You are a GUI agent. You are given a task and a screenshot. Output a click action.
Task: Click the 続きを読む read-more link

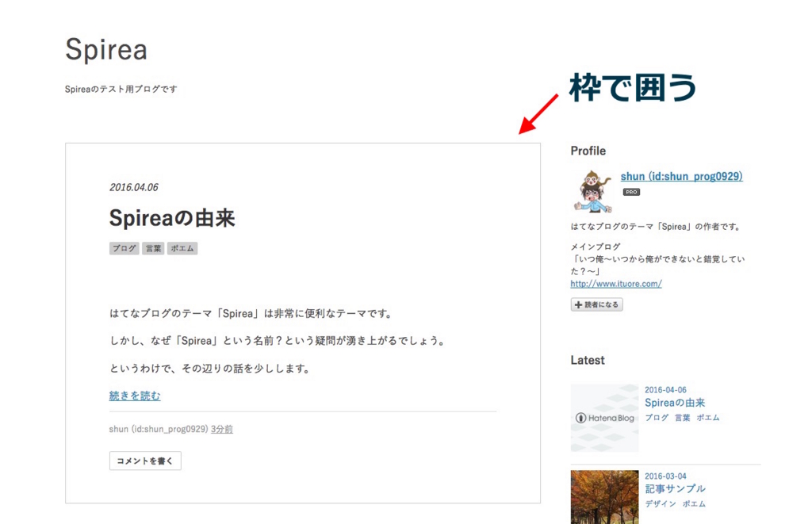click(135, 396)
